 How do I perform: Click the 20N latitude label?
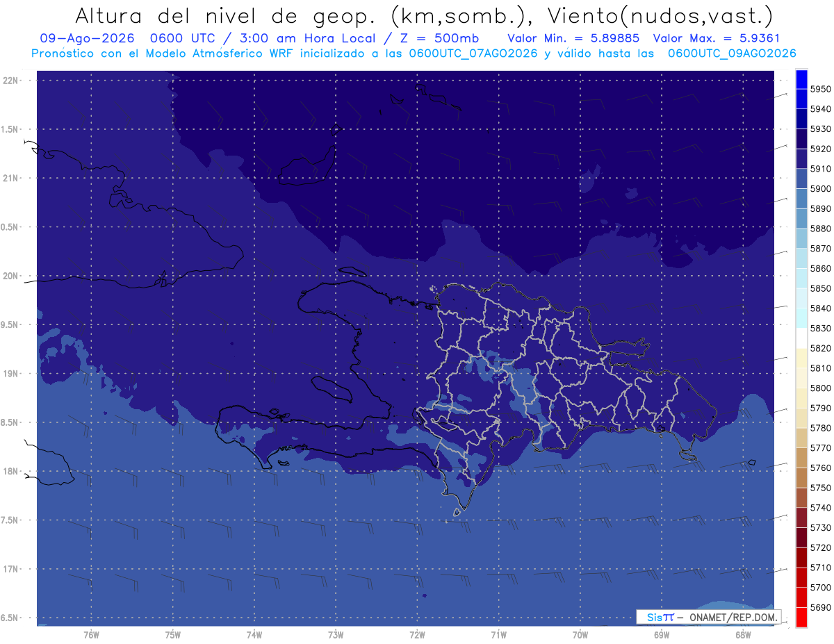[x=11, y=276]
